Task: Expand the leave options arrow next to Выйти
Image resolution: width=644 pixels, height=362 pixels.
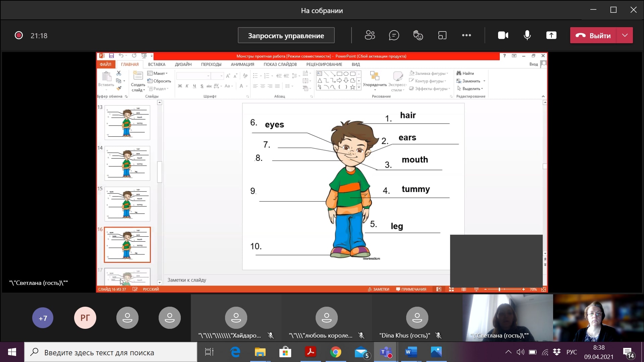Action: tap(625, 35)
